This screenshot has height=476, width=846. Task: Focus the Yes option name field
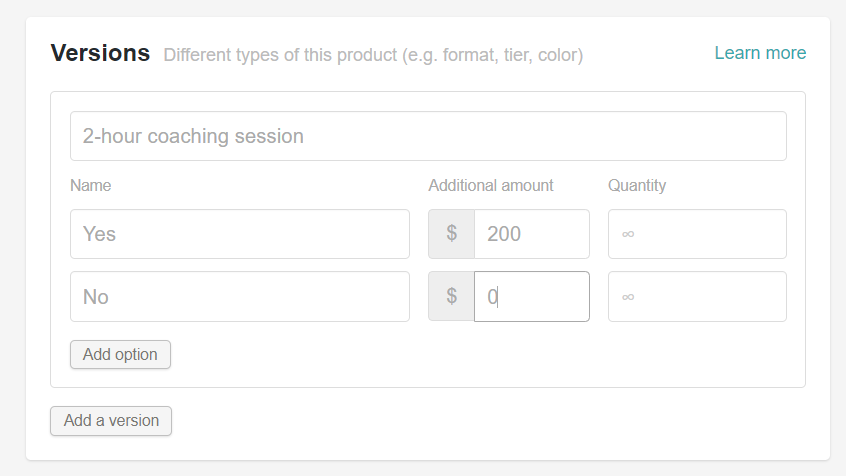[240, 234]
